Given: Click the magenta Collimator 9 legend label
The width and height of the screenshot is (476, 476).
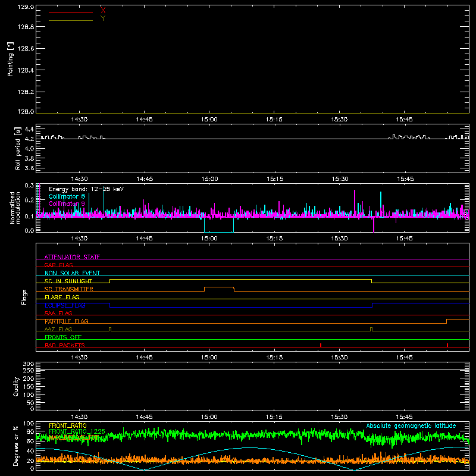Looking at the screenshot, I should pyautogui.click(x=67, y=203).
